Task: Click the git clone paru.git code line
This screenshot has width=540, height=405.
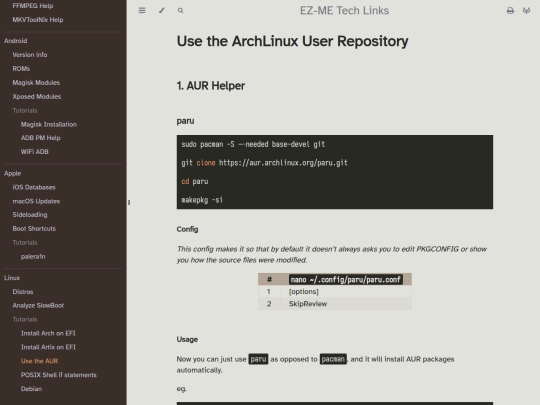Action: pyautogui.click(x=264, y=163)
